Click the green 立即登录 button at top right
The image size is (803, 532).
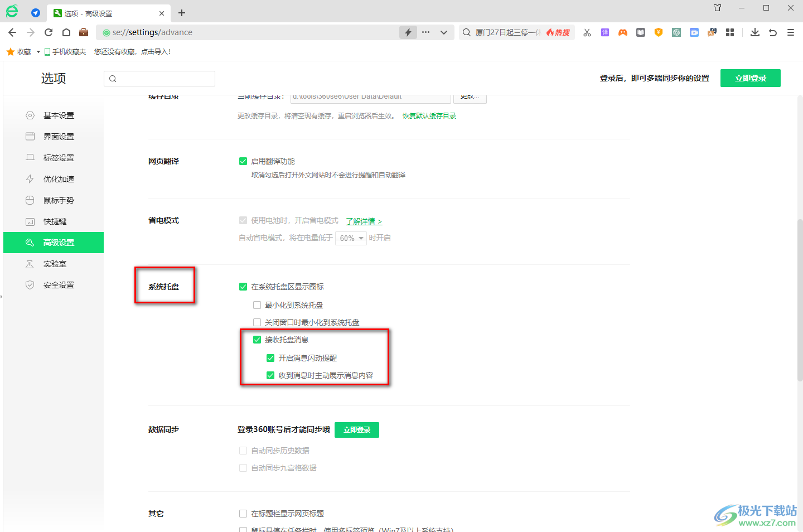751,78
